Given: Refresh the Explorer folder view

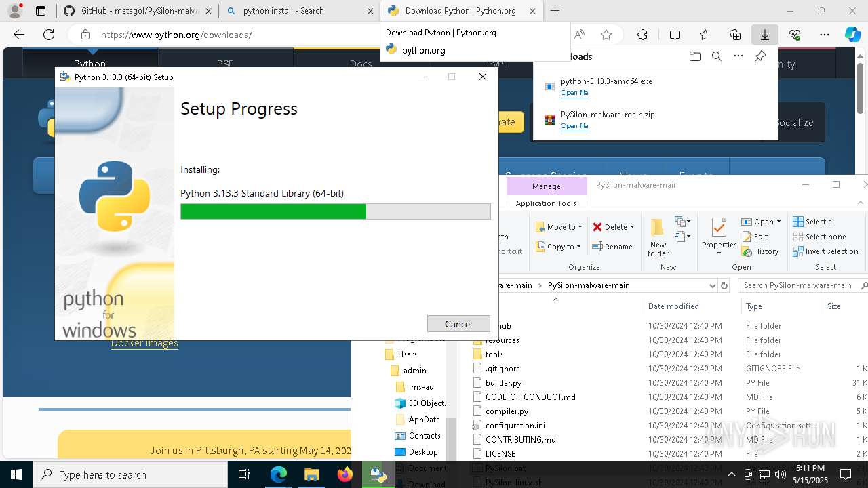Looking at the screenshot, I should [724, 285].
